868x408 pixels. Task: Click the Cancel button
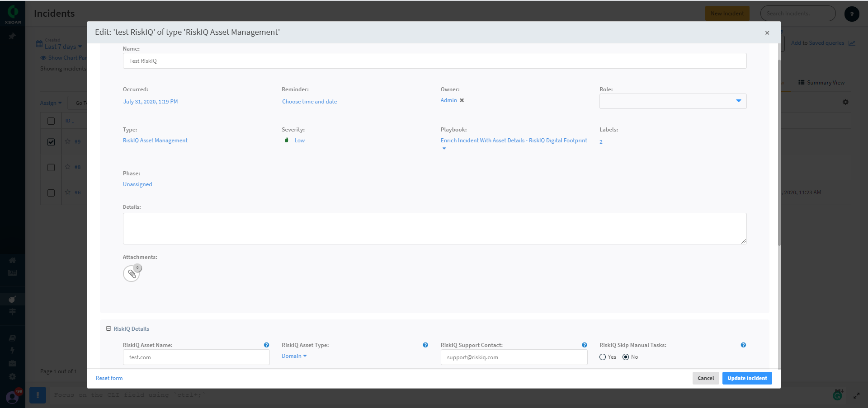point(706,378)
